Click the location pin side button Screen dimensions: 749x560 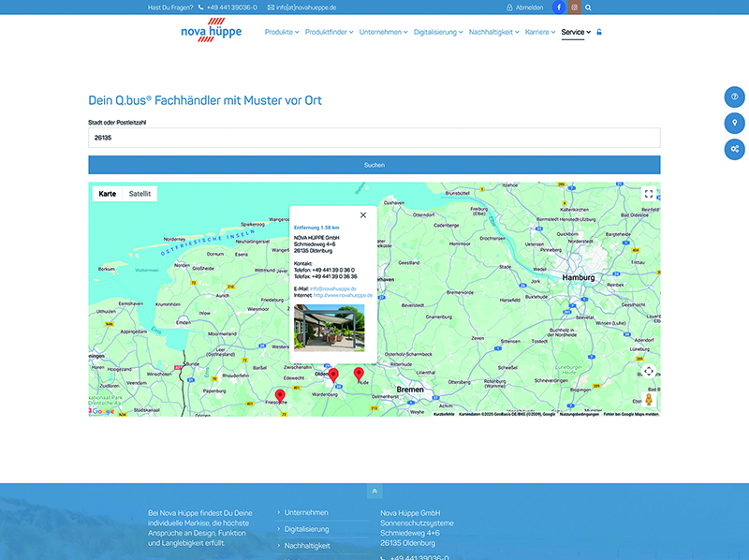[x=735, y=123]
